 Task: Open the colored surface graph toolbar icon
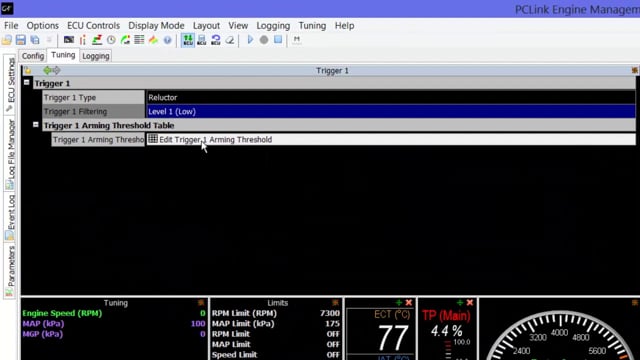[153, 40]
